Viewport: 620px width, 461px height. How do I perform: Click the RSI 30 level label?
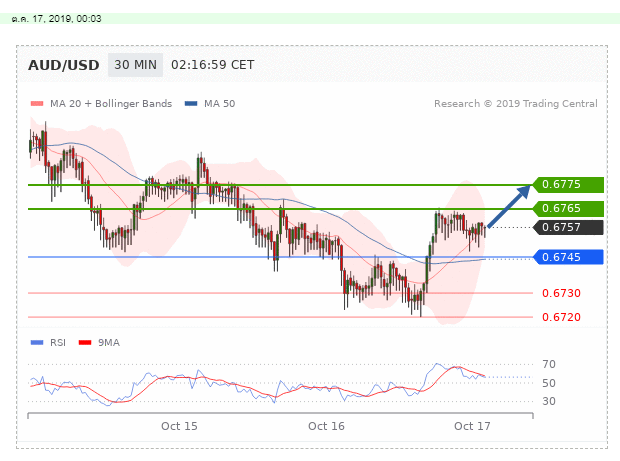549,401
